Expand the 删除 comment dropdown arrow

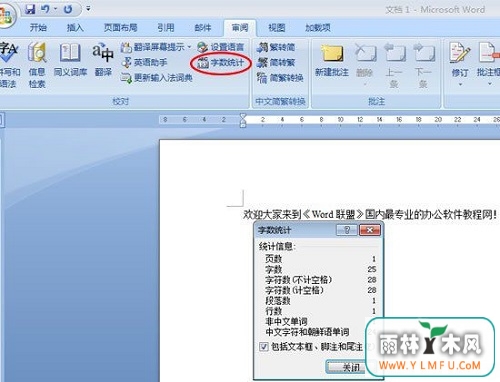pyautogui.click(x=365, y=84)
